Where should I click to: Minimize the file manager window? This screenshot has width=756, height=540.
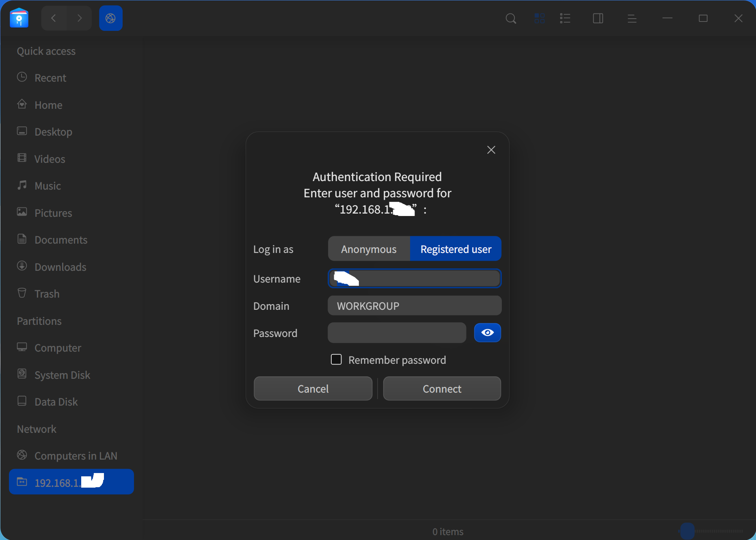pos(667,18)
